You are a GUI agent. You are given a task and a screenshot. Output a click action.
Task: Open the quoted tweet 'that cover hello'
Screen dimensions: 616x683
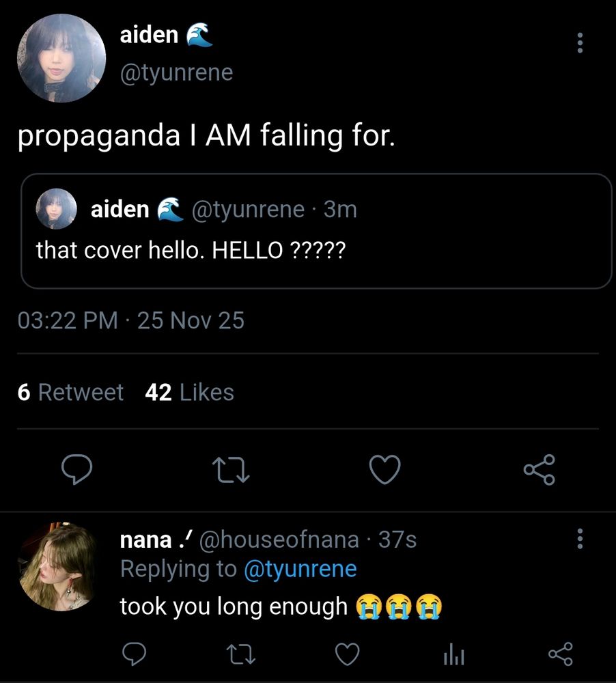(x=316, y=231)
